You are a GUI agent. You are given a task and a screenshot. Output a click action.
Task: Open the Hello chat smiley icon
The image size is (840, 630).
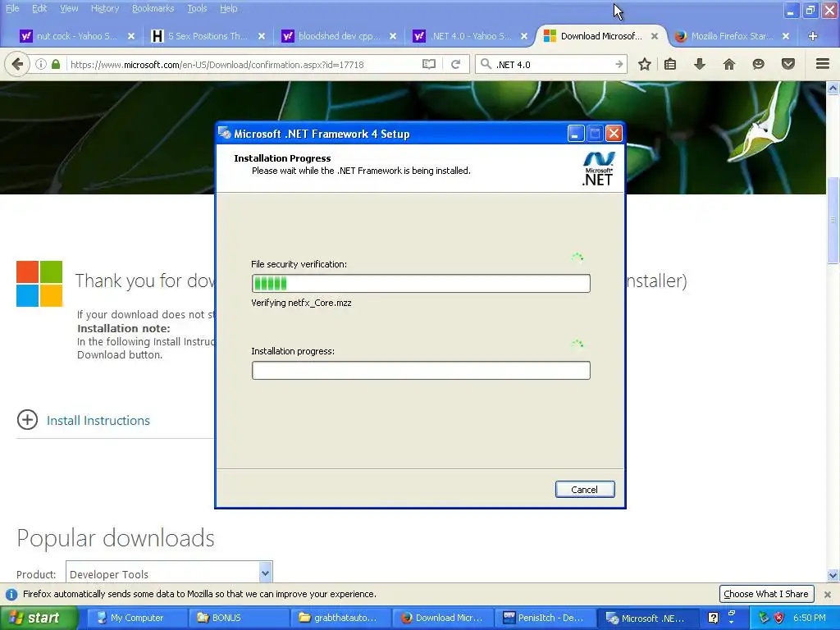point(758,64)
